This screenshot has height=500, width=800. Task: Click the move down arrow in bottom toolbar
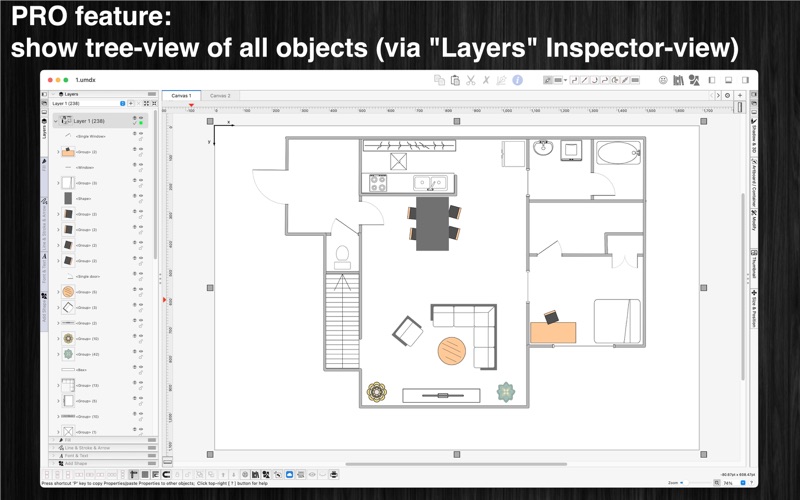pyautogui.click(x=234, y=474)
